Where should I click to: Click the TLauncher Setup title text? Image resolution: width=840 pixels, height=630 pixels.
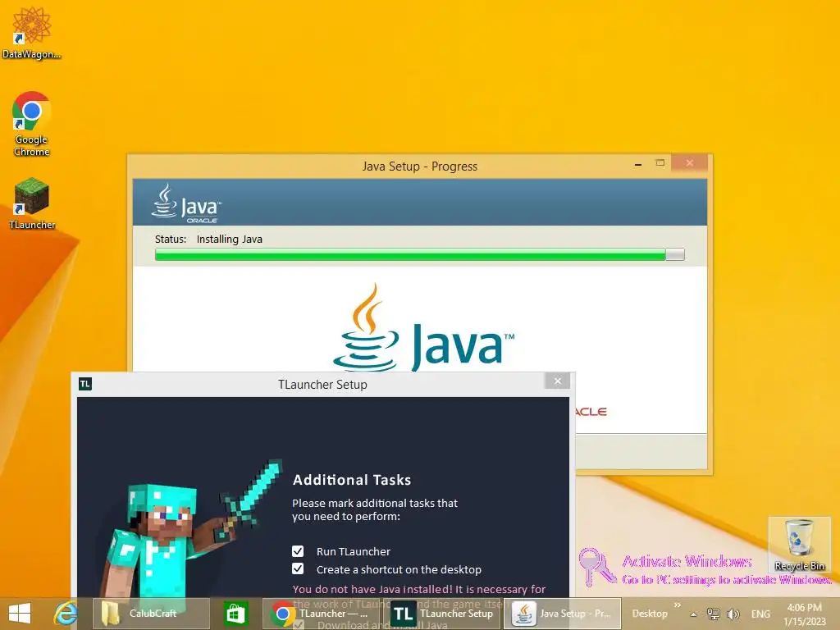coord(322,384)
